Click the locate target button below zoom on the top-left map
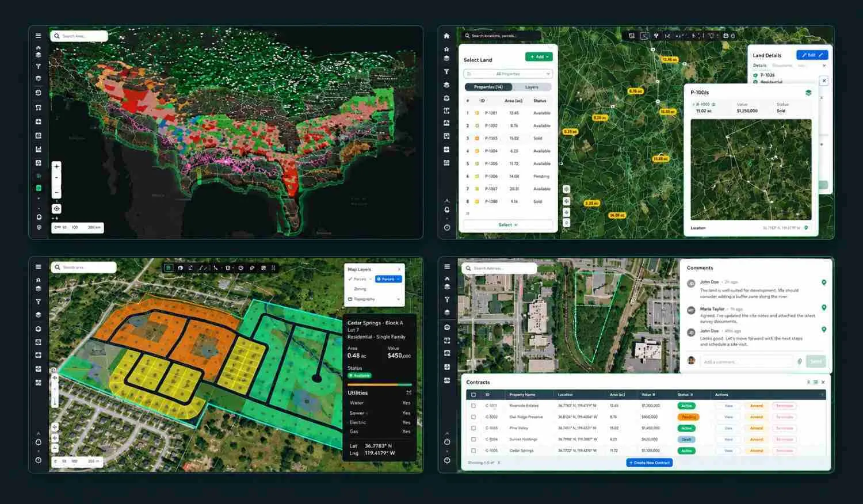The height and width of the screenshot is (504, 863). [x=56, y=209]
